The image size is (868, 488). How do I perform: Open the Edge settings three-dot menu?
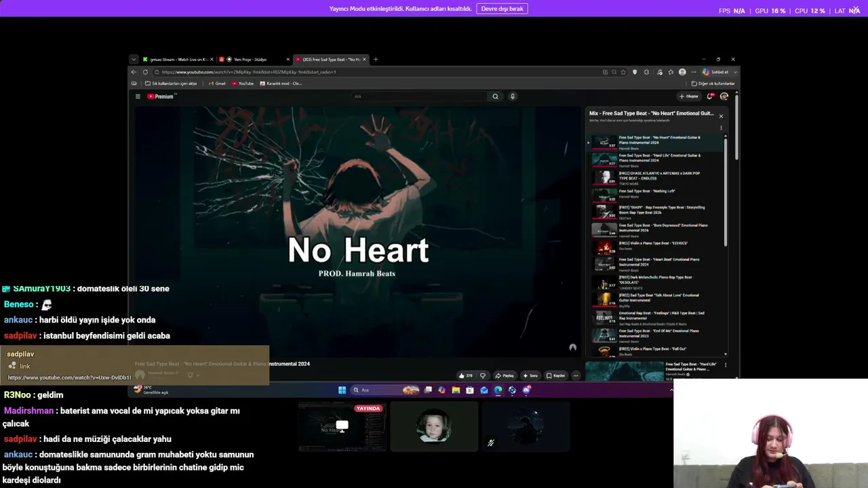pos(694,72)
